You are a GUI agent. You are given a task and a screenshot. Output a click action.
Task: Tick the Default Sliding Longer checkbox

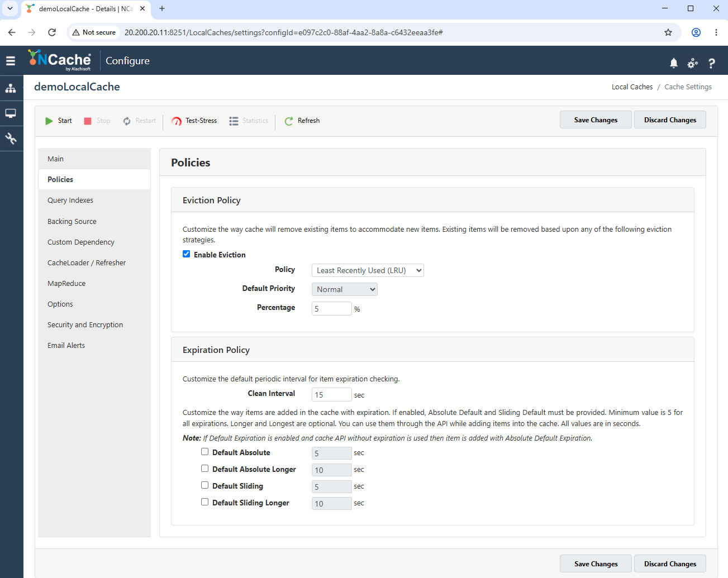coord(205,502)
